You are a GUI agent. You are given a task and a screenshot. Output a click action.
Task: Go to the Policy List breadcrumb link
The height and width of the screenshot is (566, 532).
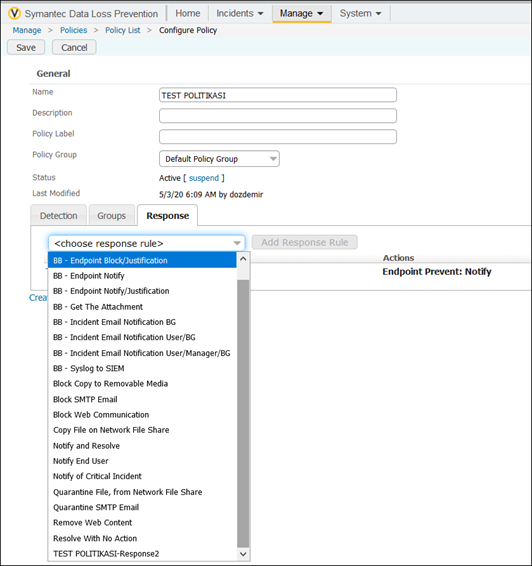(x=123, y=30)
